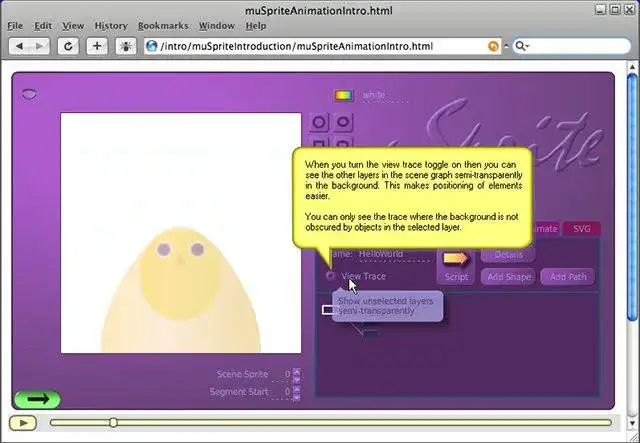Open the View menu
The height and width of the screenshot is (443, 640).
[x=73, y=26]
